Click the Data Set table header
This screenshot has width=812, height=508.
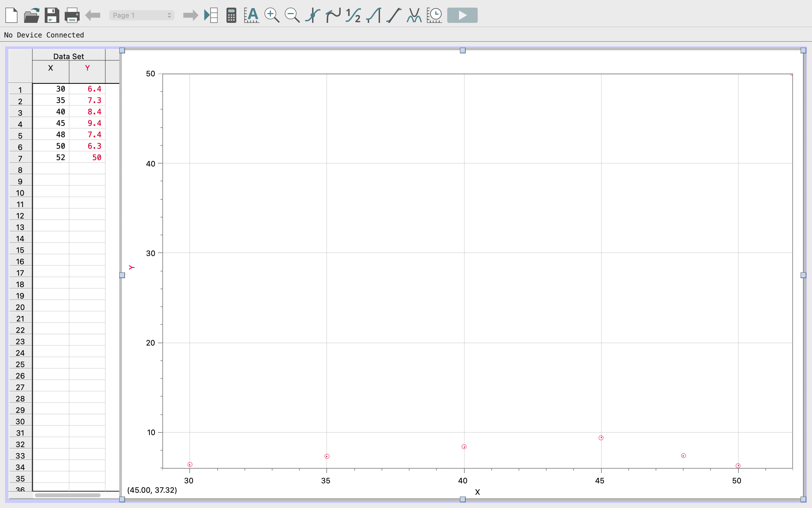69,56
